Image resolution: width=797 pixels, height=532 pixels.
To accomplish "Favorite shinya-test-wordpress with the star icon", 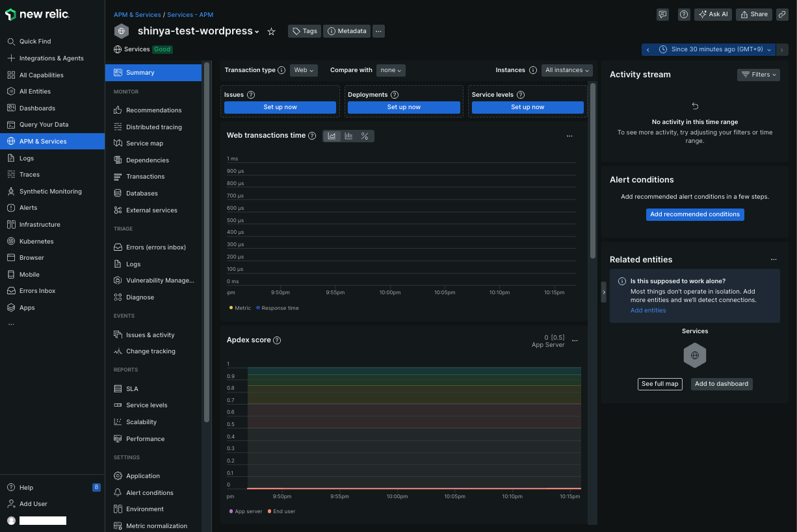I will (271, 31).
